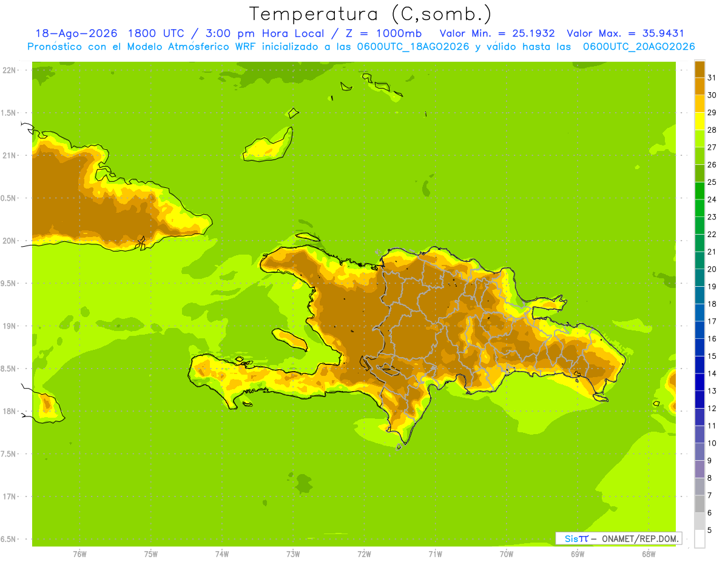Click the legend value "12"
The image size is (728, 562).
712,409
